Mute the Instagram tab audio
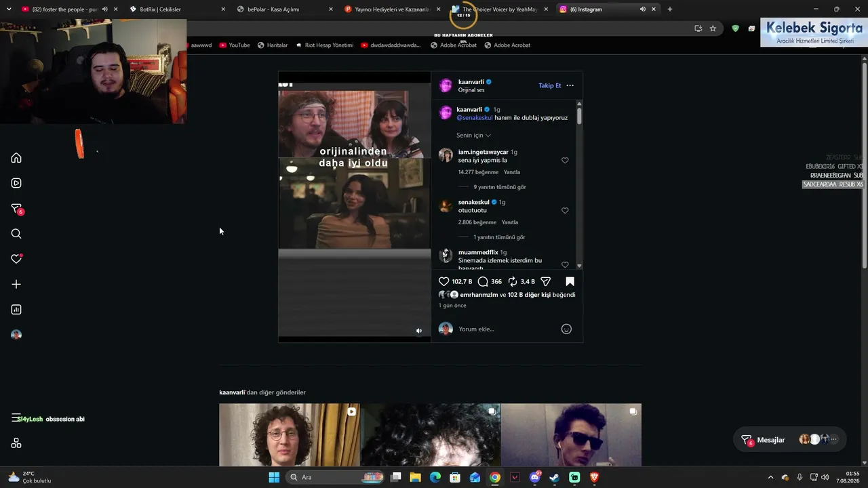Screen dimensions: 868x488 coord(642,9)
